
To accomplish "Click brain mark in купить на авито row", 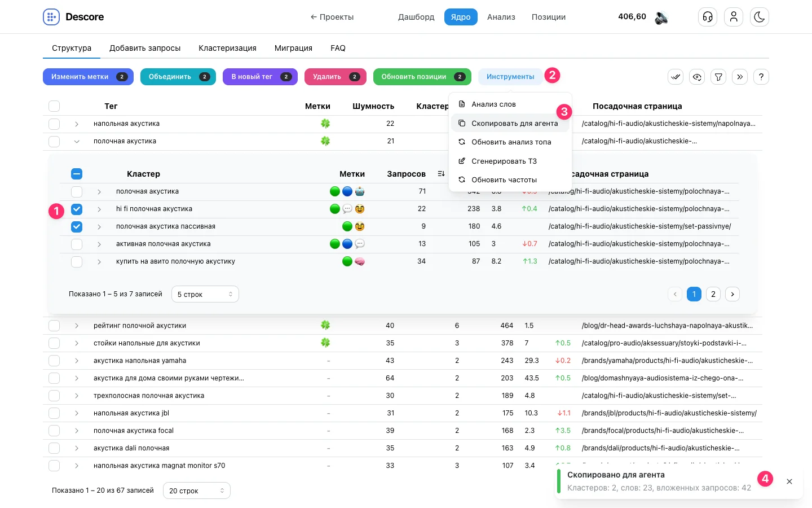I will (360, 261).
